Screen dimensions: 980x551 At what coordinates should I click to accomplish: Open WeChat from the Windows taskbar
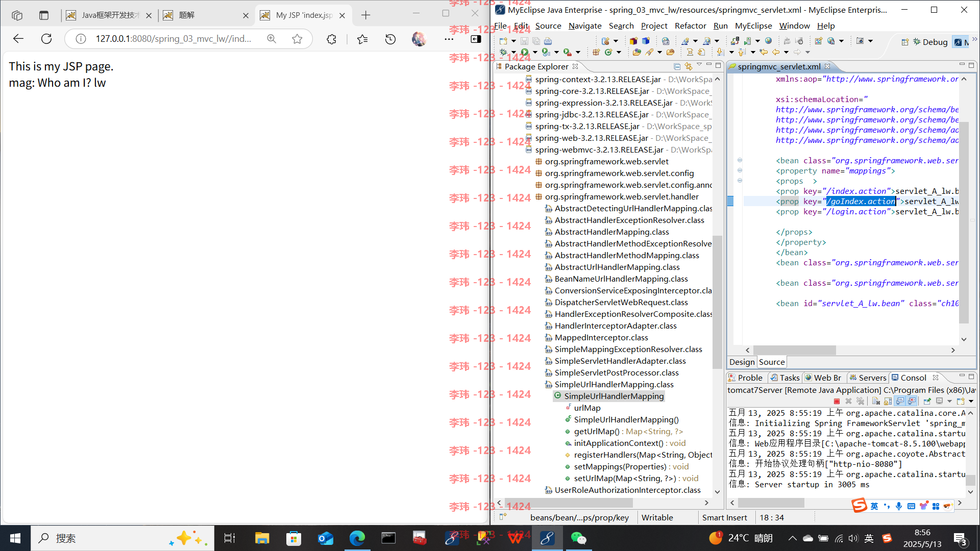tap(578, 538)
